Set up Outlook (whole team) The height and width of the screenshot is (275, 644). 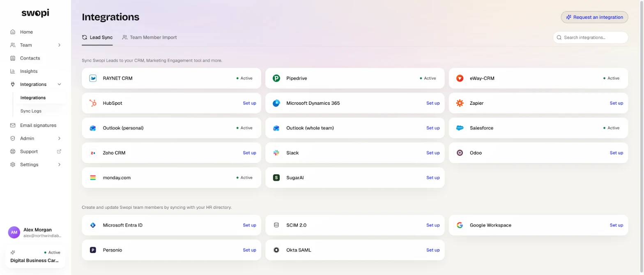(x=433, y=128)
